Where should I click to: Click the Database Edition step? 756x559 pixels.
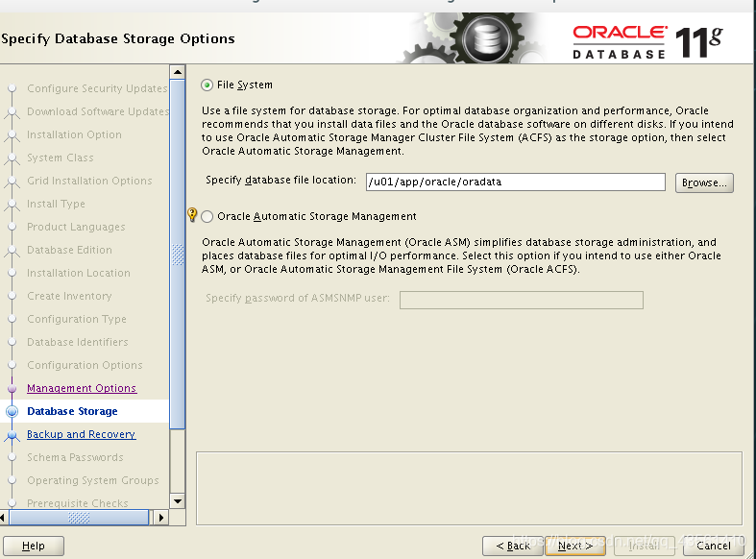(69, 250)
